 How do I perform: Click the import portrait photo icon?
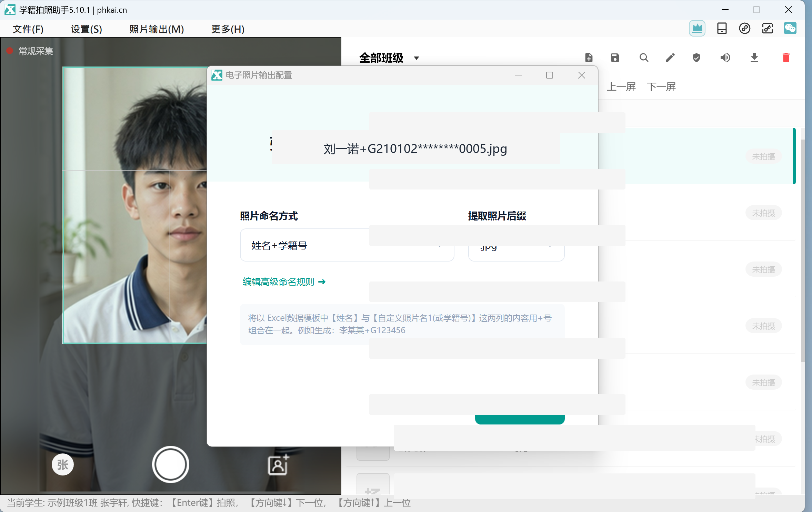(x=278, y=464)
